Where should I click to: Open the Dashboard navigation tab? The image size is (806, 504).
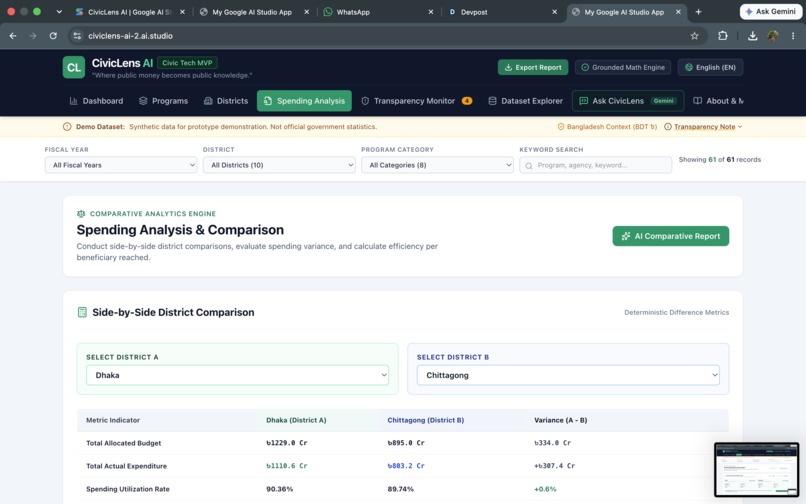point(96,101)
